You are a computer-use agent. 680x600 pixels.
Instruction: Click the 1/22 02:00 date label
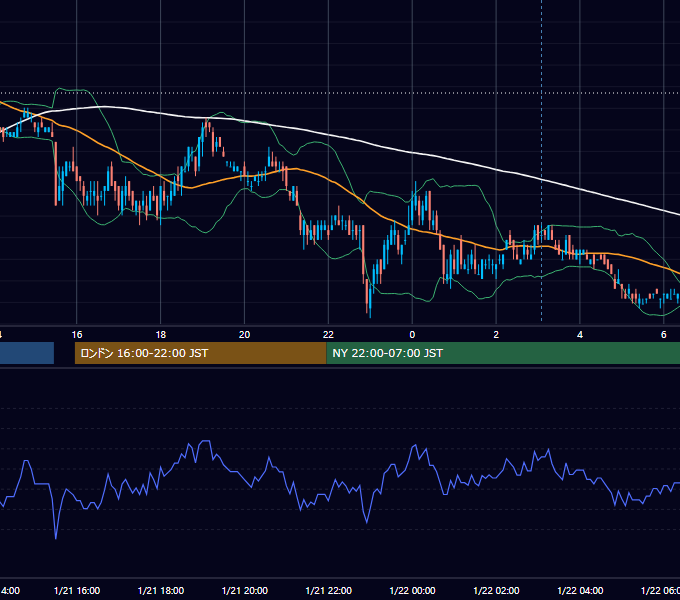[496, 590]
